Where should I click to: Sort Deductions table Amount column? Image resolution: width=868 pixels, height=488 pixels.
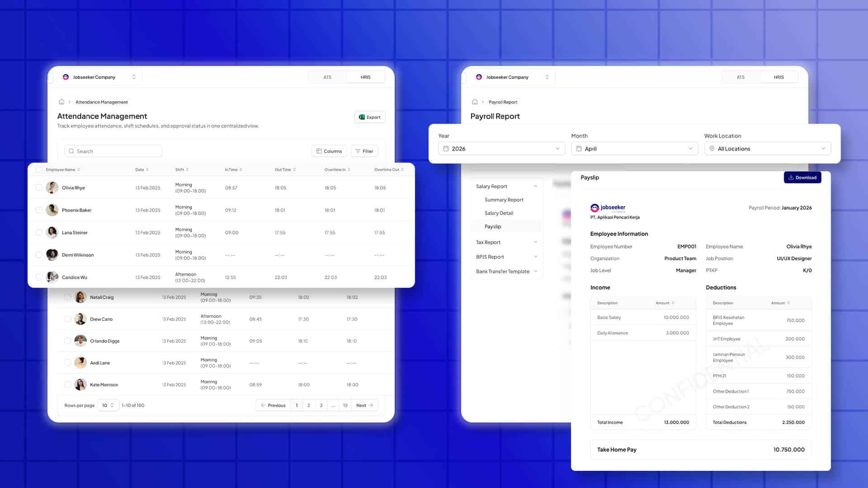pos(788,303)
